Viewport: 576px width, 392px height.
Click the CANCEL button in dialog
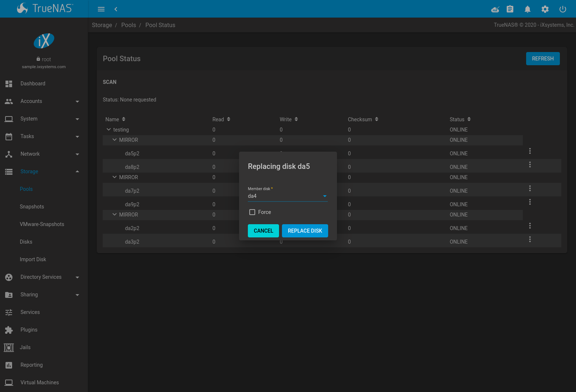coord(263,231)
